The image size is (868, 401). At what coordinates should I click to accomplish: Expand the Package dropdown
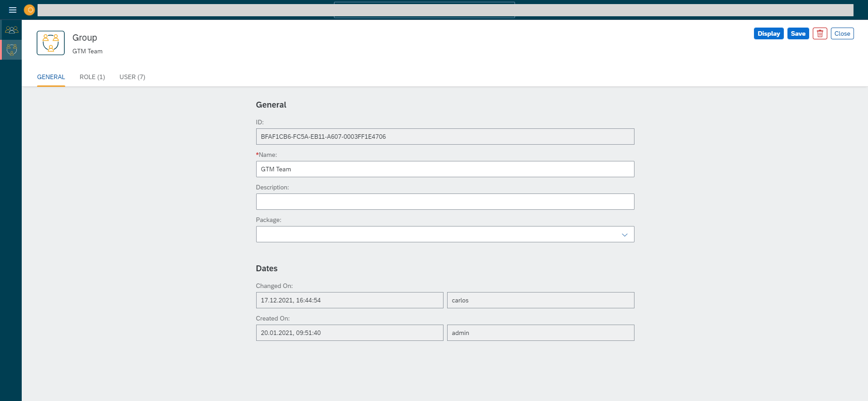click(x=625, y=235)
